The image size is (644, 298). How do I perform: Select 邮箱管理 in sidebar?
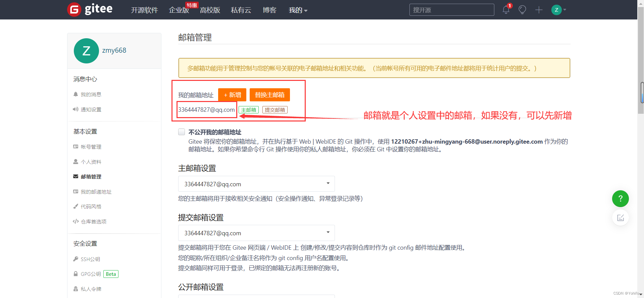tap(91, 177)
